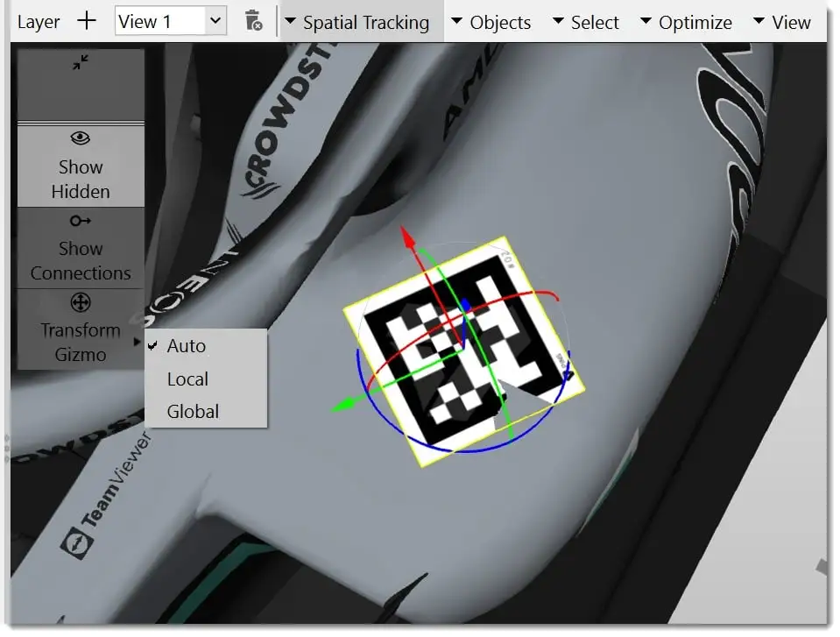
Task: Click the red axis arrow of the gizmo
Action: point(409,237)
